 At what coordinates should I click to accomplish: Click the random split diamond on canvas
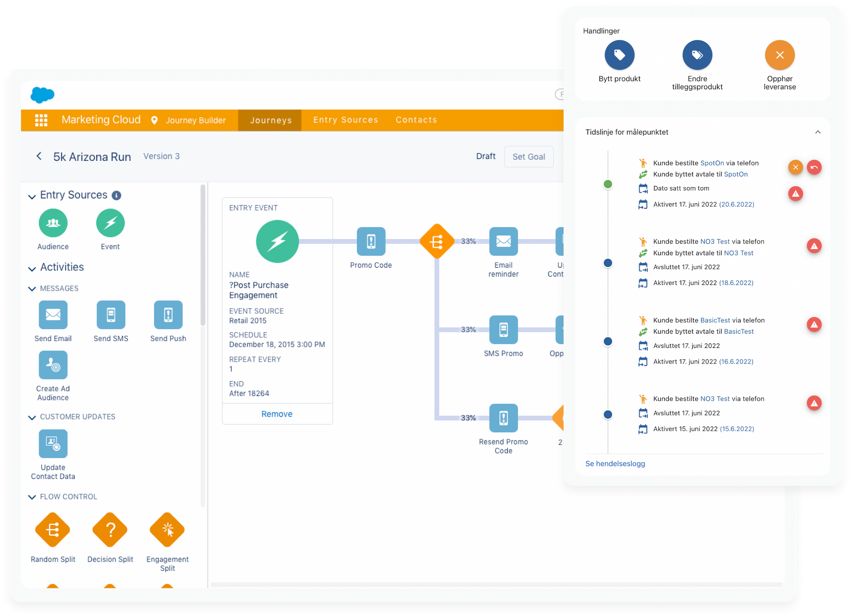(x=437, y=241)
